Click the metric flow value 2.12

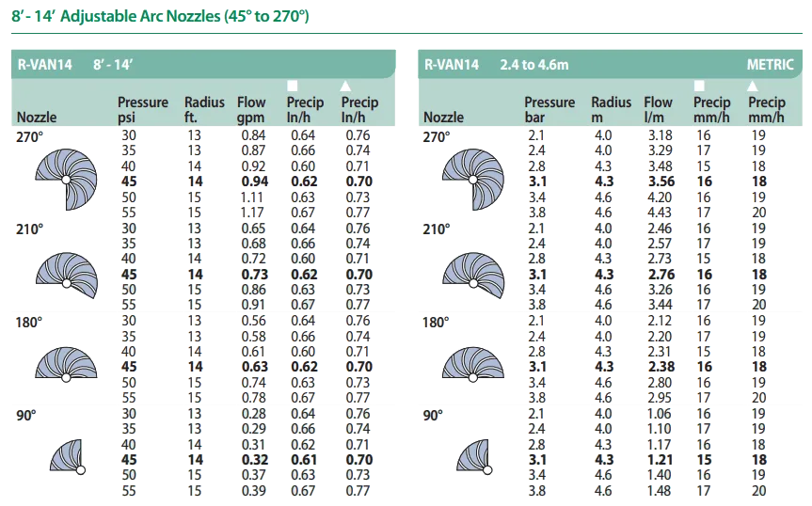point(661,321)
